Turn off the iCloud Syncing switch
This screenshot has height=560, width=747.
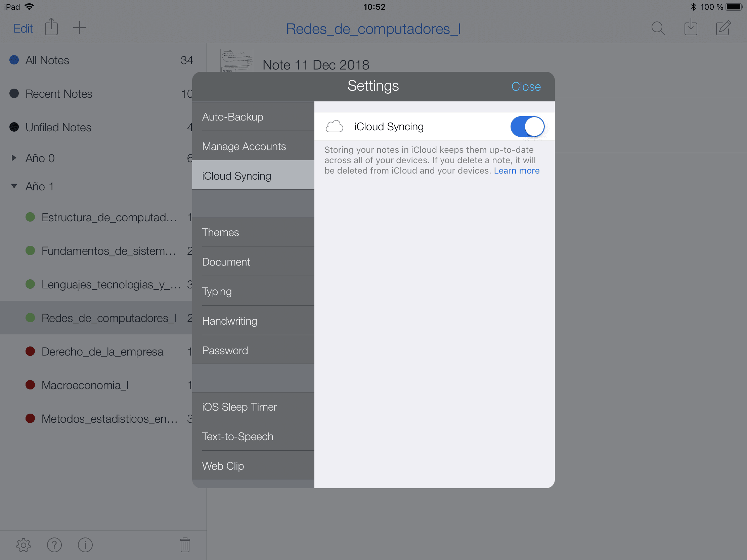pyautogui.click(x=527, y=127)
